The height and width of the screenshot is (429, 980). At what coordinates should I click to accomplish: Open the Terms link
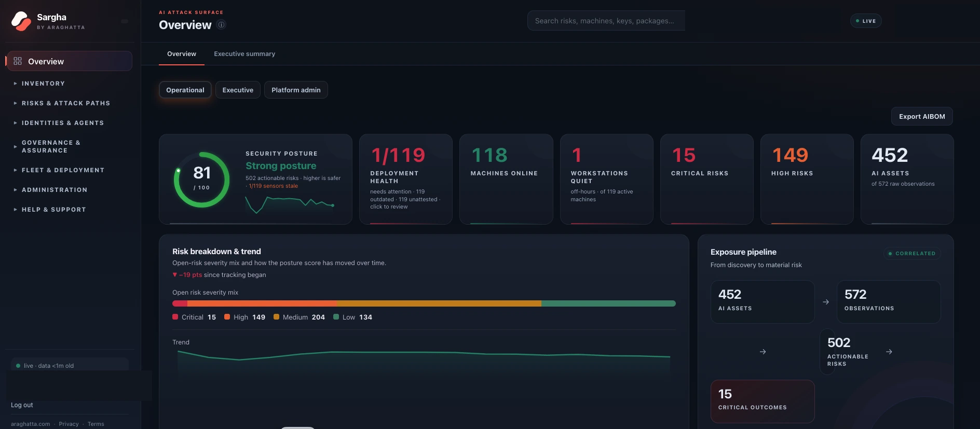[x=96, y=424]
